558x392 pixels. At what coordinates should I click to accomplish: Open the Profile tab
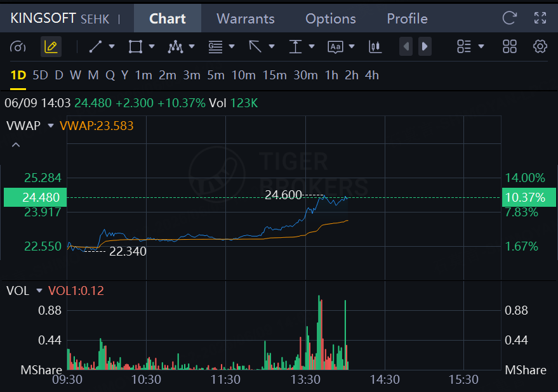[x=407, y=18]
